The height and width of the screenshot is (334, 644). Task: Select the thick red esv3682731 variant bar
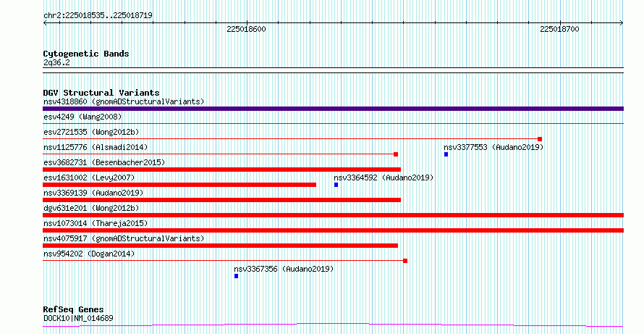(x=222, y=170)
